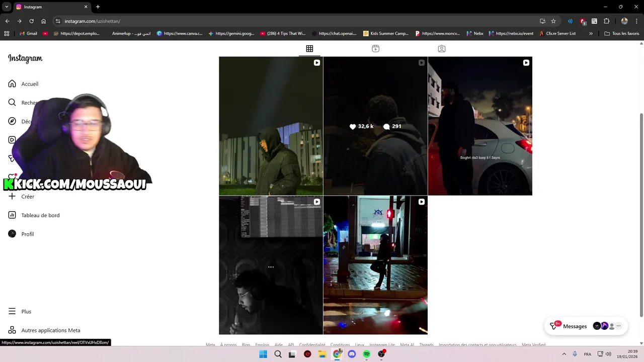Viewport: 644px width, 362px height.
Task: Open OBS Studio from the taskbar
Action: pos(381,354)
